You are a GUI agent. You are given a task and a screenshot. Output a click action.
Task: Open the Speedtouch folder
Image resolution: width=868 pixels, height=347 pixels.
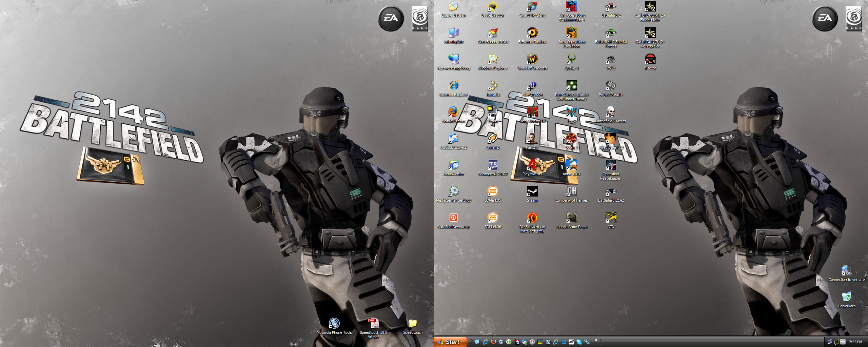413,326
